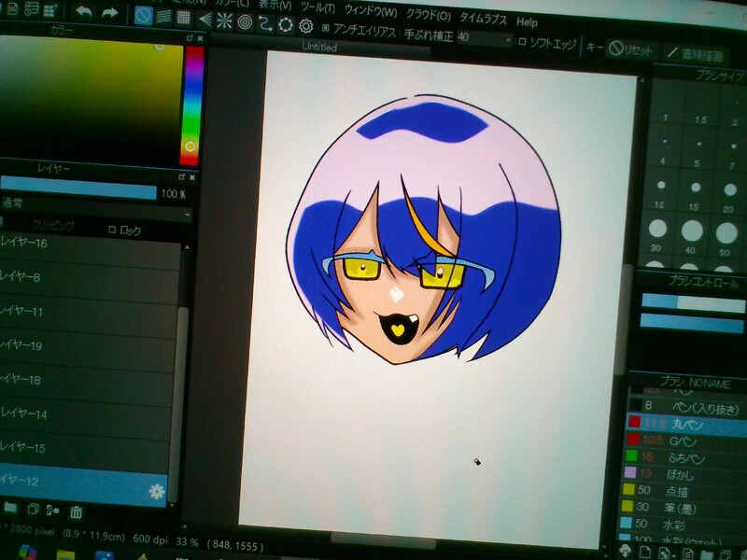Open the layer blend mode dropdown
Screen dimensions: 747x560
click(95, 209)
